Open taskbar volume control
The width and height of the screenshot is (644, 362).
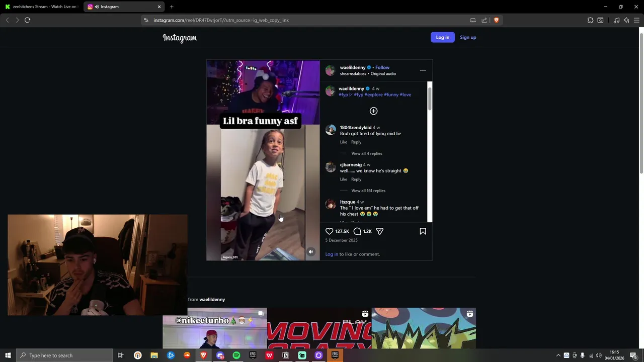[599, 355]
